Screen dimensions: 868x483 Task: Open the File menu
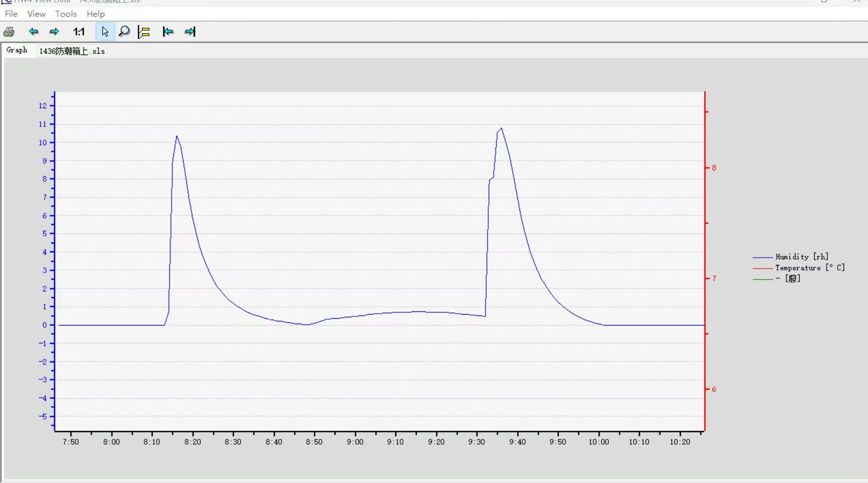pyautogui.click(x=11, y=14)
